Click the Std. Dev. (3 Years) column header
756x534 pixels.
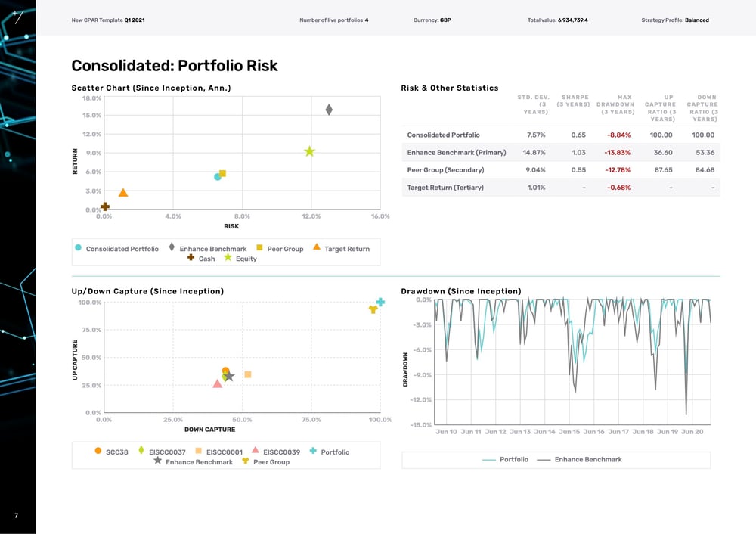[x=533, y=104]
